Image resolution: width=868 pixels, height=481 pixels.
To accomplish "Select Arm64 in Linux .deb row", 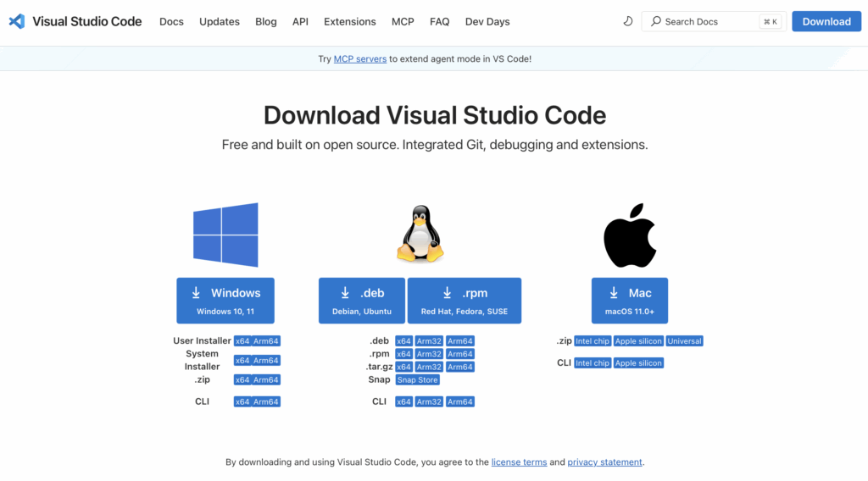I will [x=460, y=341].
